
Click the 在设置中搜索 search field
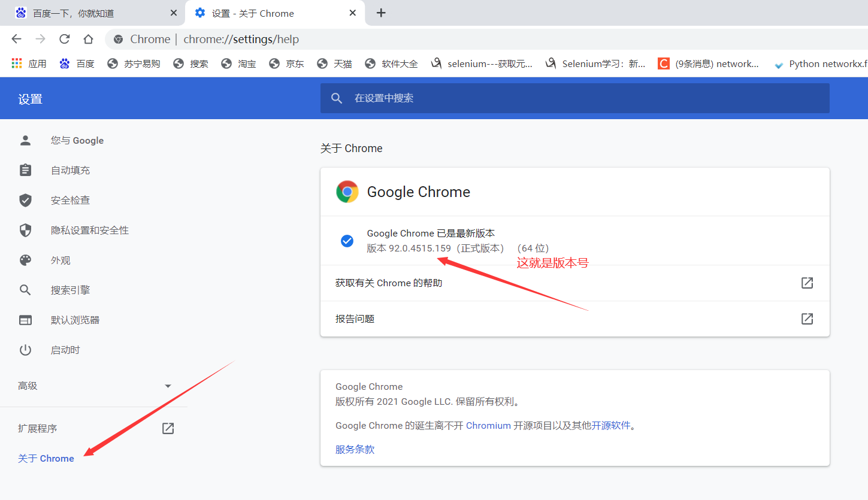coord(575,98)
